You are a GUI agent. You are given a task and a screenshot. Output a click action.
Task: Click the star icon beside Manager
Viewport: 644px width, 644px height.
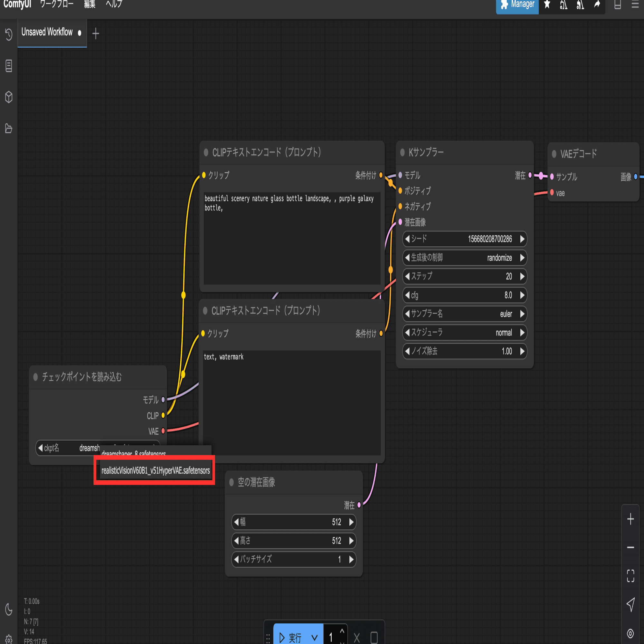pos(547,5)
